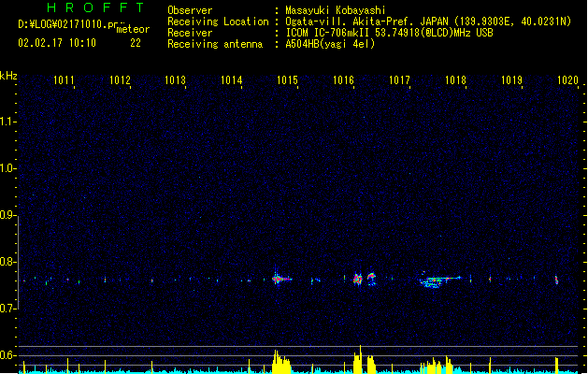Click time axis label 1019

point(511,80)
